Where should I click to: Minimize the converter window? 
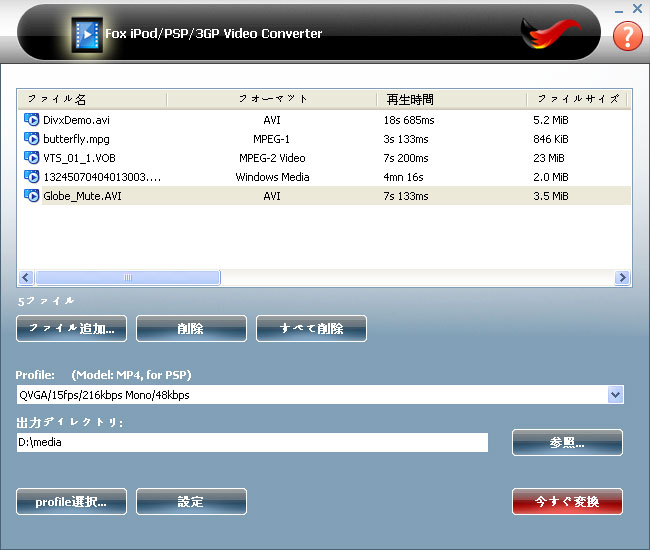point(619,11)
